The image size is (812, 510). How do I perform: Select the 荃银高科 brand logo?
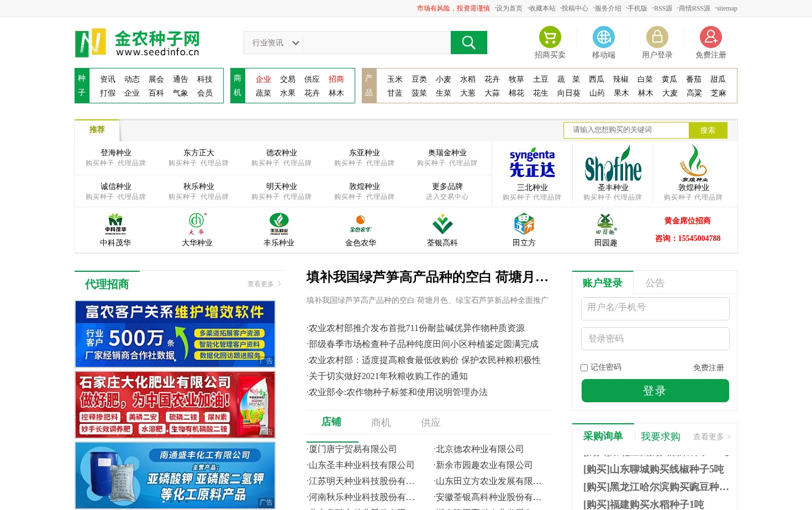442,224
